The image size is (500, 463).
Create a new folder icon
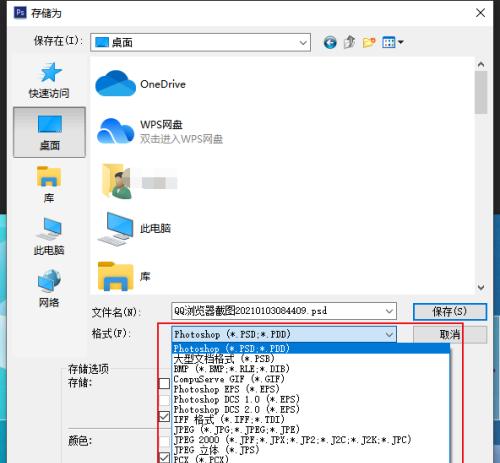(369, 42)
